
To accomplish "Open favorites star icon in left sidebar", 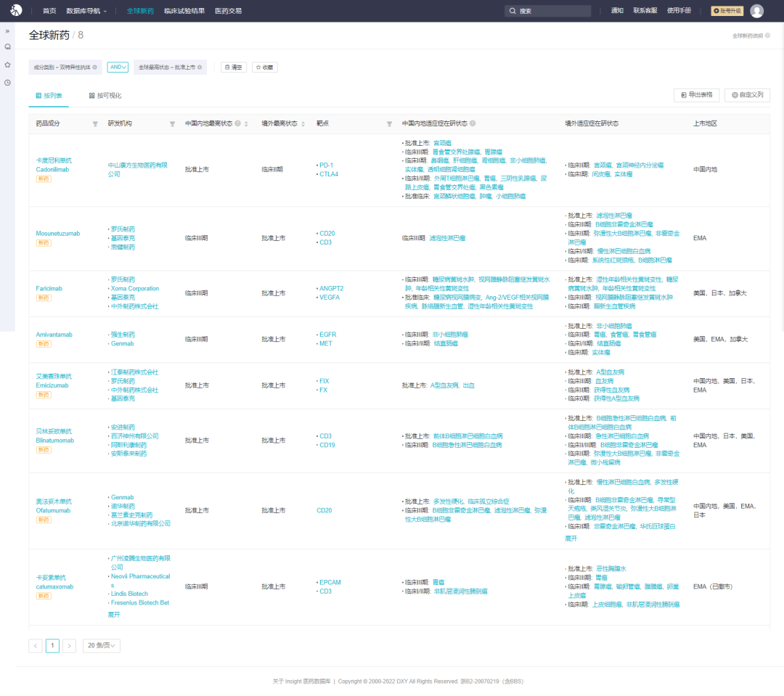I will [7, 65].
